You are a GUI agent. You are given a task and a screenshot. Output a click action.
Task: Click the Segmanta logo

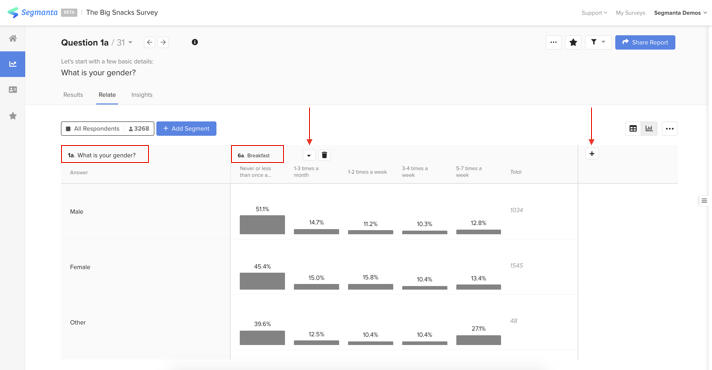pyautogui.click(x=32, y=12)
